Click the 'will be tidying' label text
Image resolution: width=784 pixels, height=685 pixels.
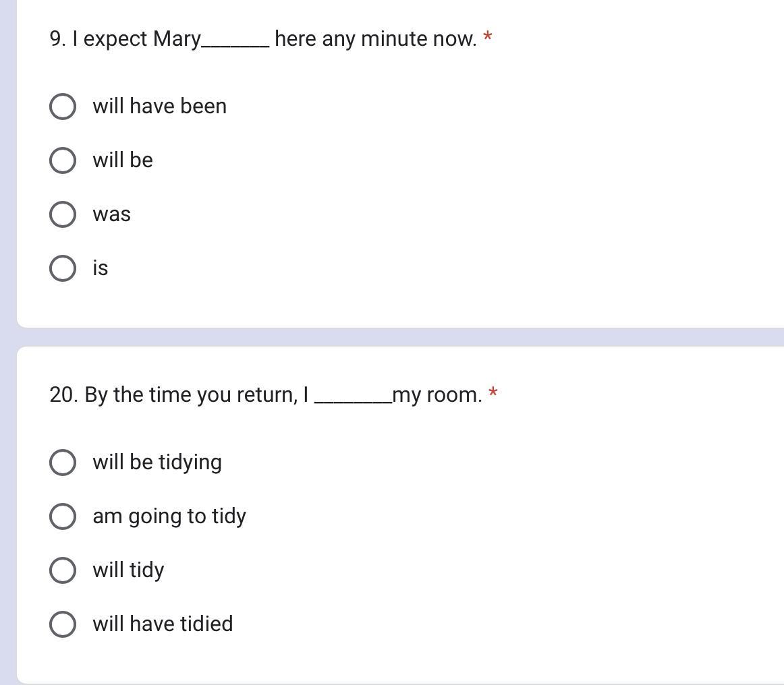point(157,463)
